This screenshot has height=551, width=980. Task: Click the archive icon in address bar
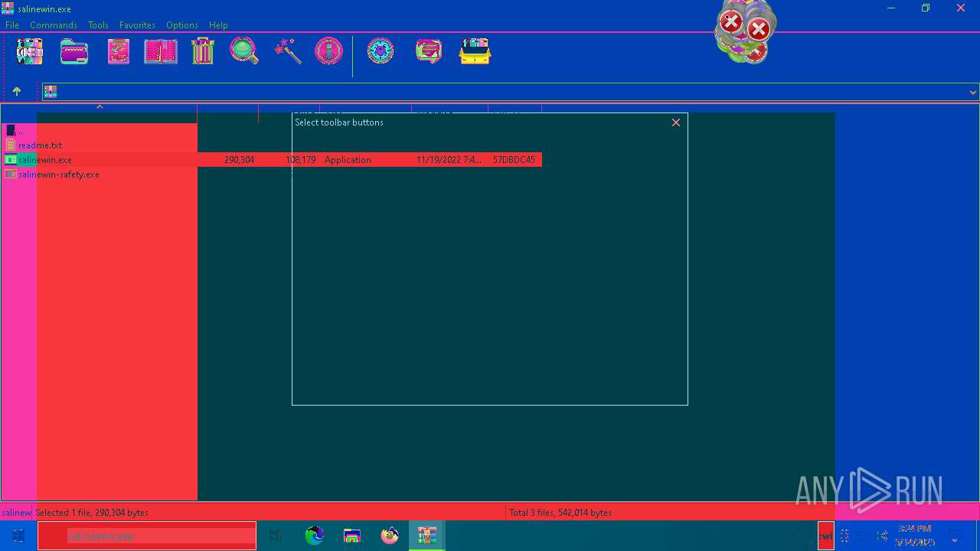coord(51,92)
